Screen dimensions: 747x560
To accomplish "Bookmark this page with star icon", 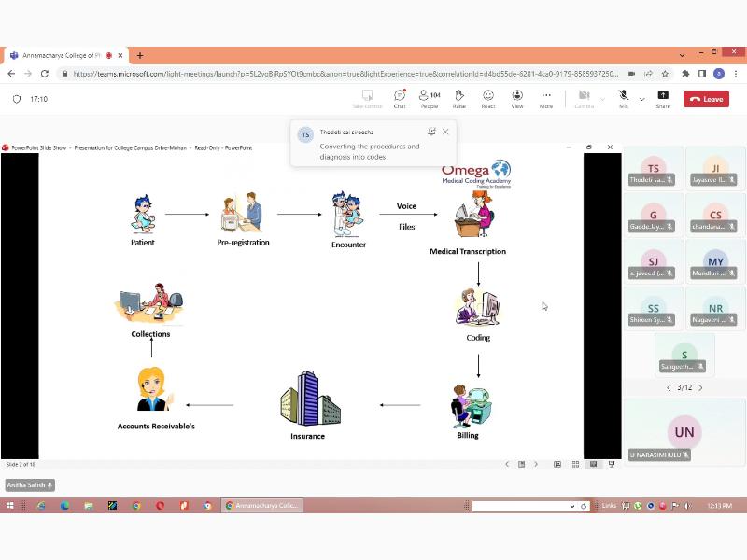I will 665,74.
